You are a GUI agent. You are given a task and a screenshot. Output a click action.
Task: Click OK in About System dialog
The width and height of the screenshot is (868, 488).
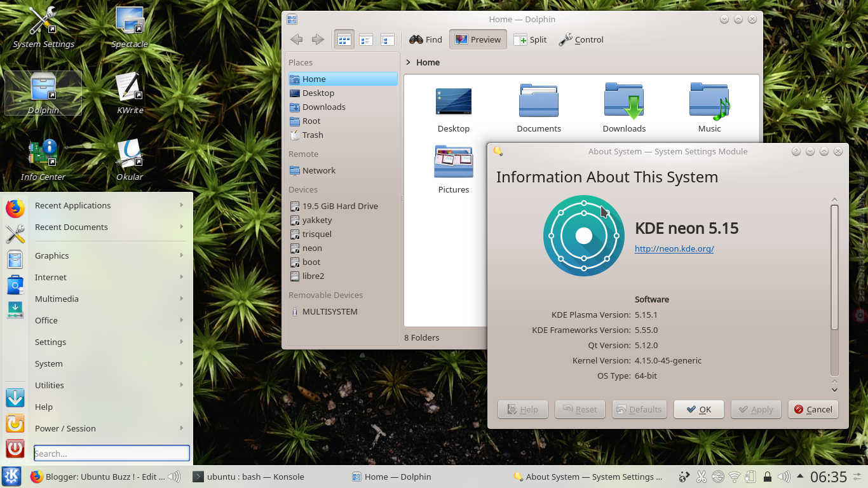click(699, 409)
